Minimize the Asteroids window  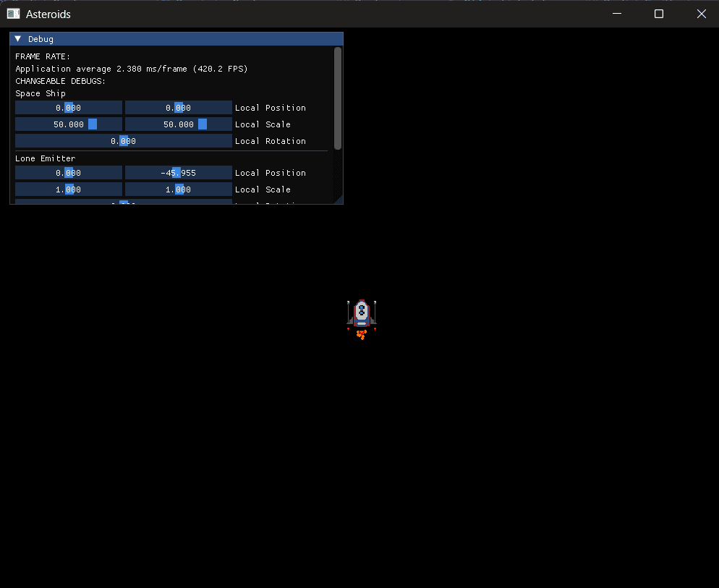coord(617,14)
